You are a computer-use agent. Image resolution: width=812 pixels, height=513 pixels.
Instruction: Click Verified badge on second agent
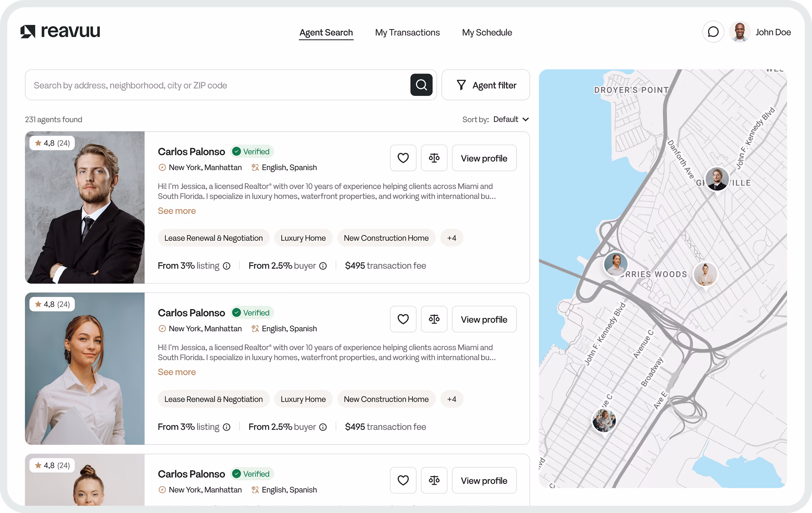coord(252,313)
